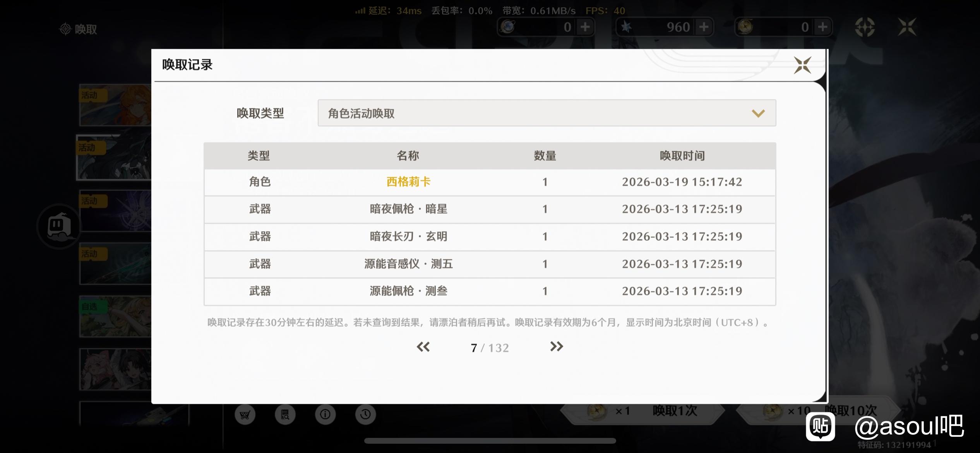Click the shop cart icon
The width and height of the screenshot is (980, 453).
tap(245, 415)
